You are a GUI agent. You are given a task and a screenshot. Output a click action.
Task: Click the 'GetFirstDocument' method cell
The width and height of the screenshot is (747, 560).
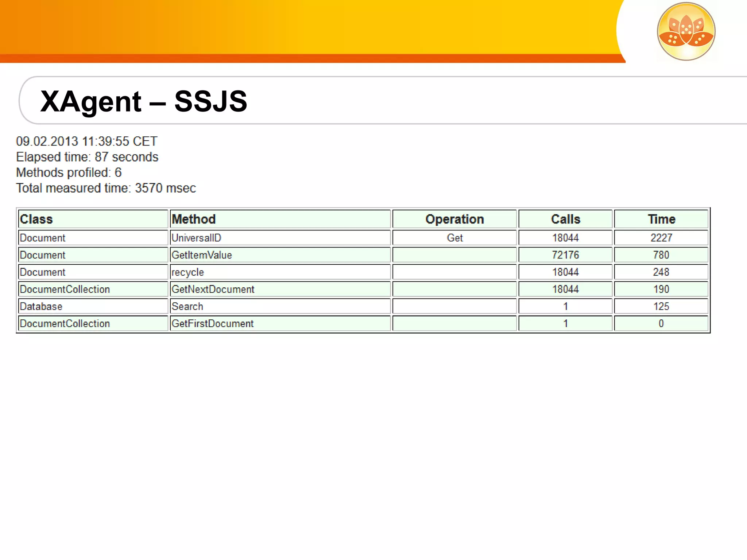click(x=280, y=323)
